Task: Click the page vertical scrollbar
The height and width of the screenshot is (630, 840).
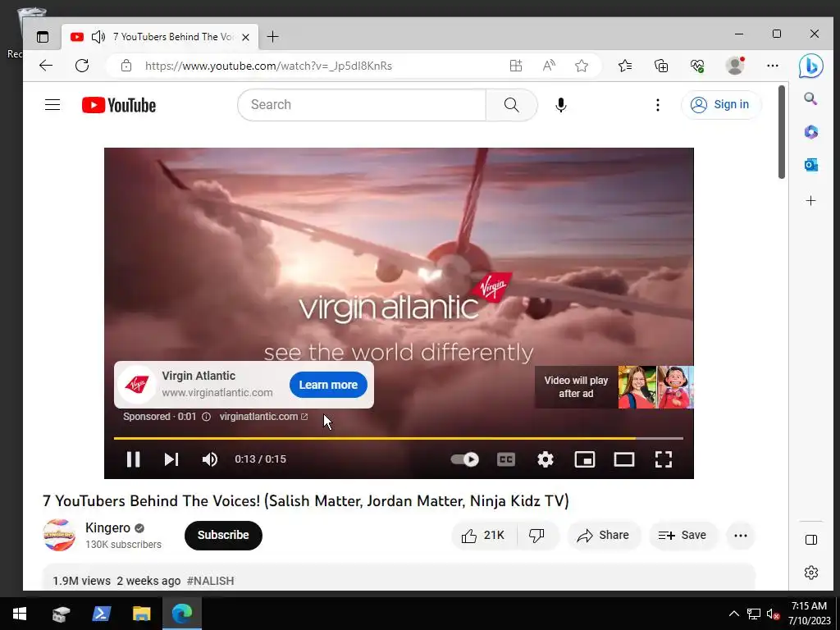Action: [782, 132]
